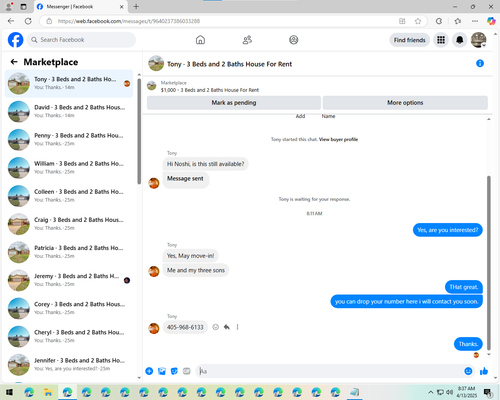Open the browser tab actions menu icon
The image size is (500, 400).
[23, 7]
